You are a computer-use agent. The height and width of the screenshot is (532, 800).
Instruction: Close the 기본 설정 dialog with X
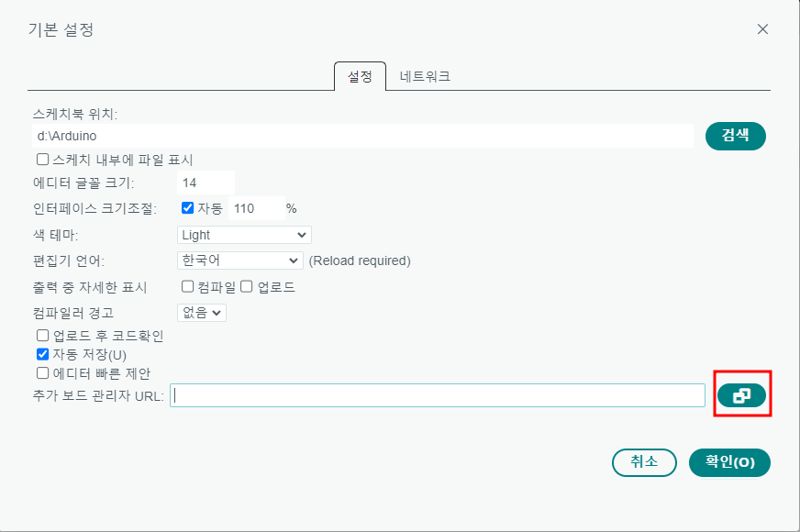pyautogui.click(x=762, y=29)
